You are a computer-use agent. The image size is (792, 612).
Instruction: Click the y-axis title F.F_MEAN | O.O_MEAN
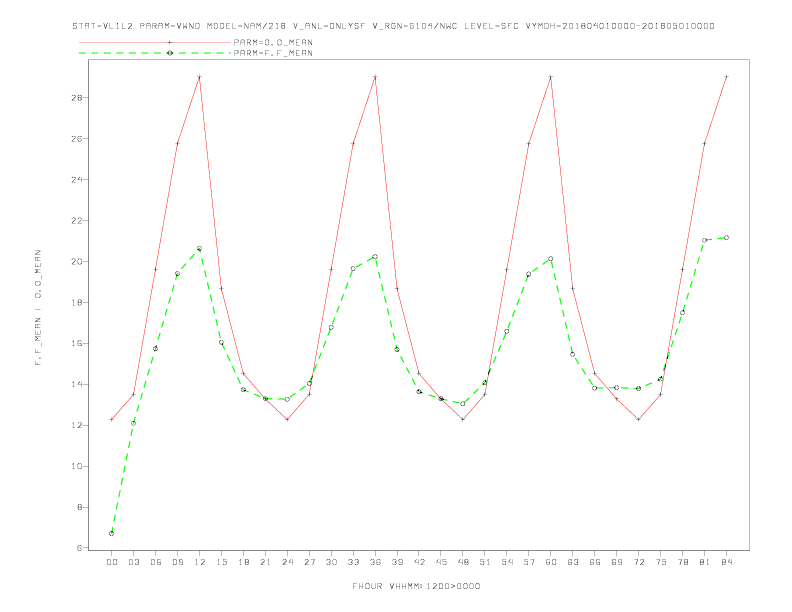point(38,308)
